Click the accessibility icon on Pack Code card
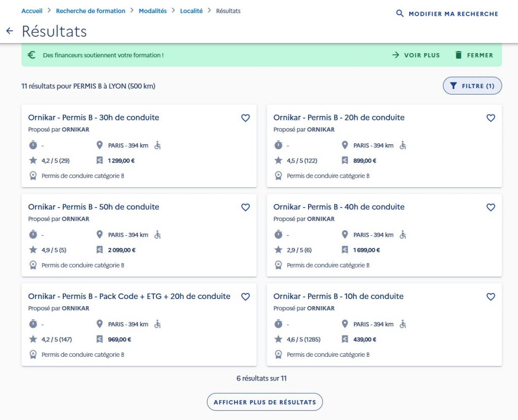Screen dimensions: 518x420 (158, 324)
